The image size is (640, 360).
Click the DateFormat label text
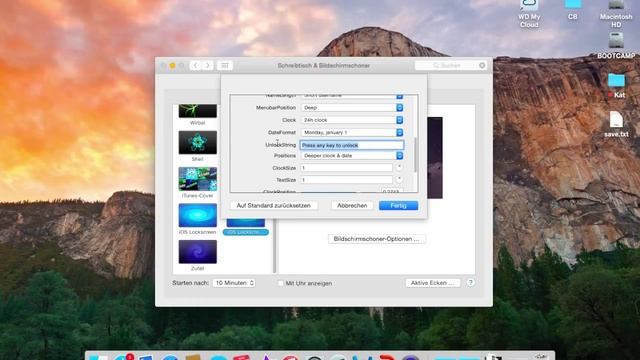282,133
